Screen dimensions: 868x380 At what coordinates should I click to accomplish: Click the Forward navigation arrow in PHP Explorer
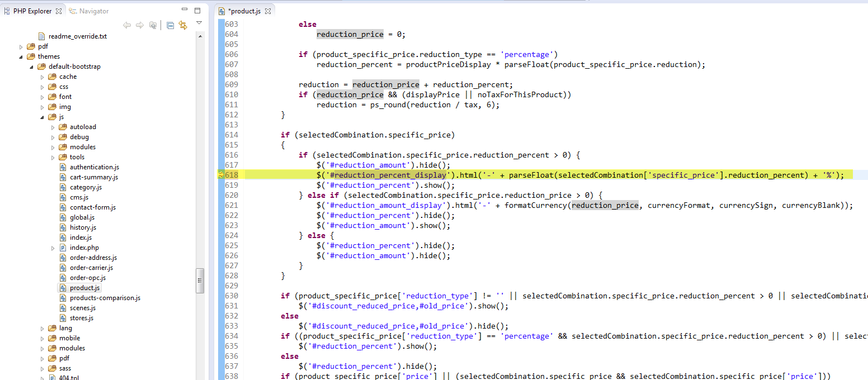point(139,25)
